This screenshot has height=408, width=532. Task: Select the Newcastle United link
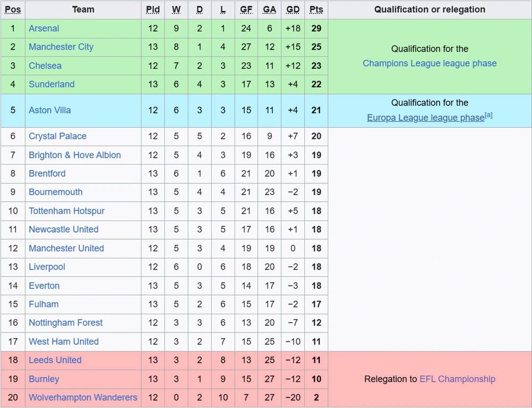point(63,230)
